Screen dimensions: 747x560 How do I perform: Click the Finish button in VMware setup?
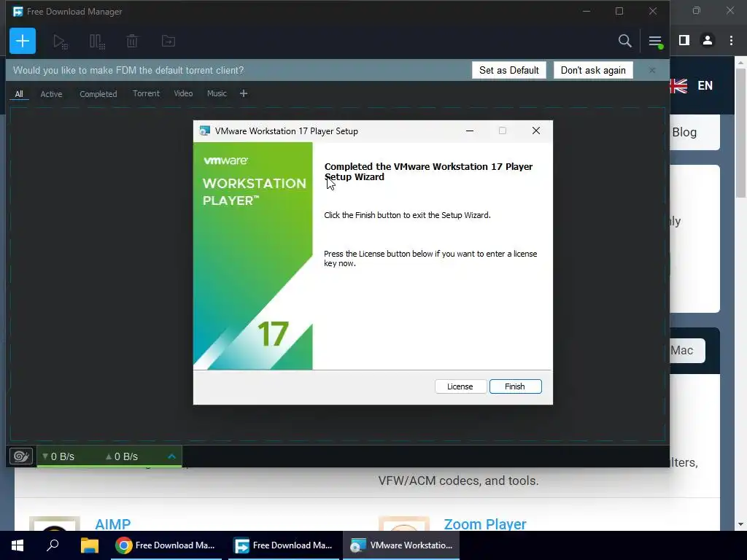(515, 386)
